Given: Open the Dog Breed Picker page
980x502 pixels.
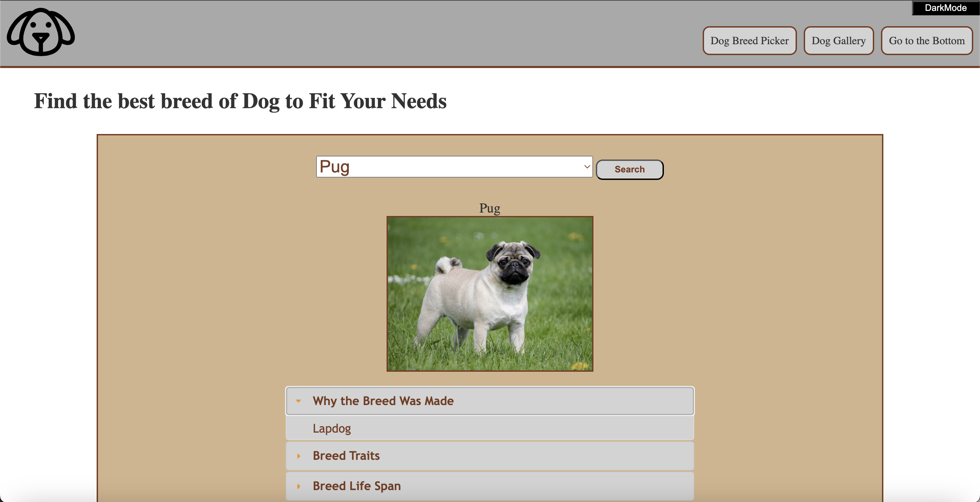Looking at the screenshot, I should tap(749, 41).
